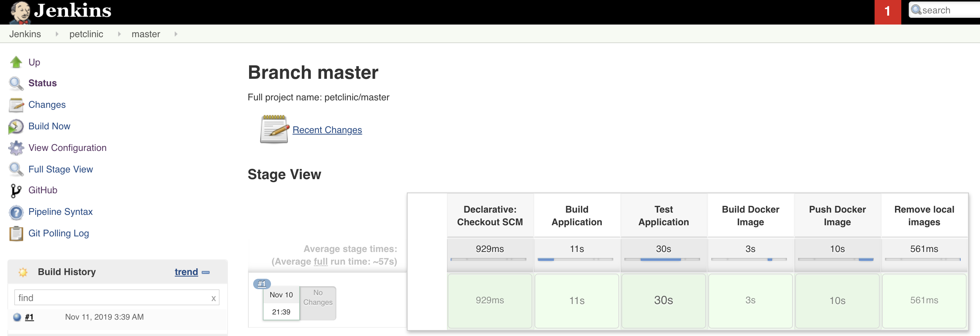This screenshot has height=336, width=980.
Task: Click the Test Application stage cell 30s
Action: (663, 301)
